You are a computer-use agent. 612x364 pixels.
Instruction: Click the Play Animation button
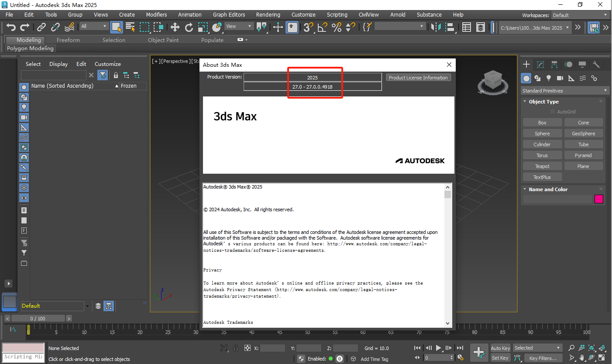tap(439, 348)
